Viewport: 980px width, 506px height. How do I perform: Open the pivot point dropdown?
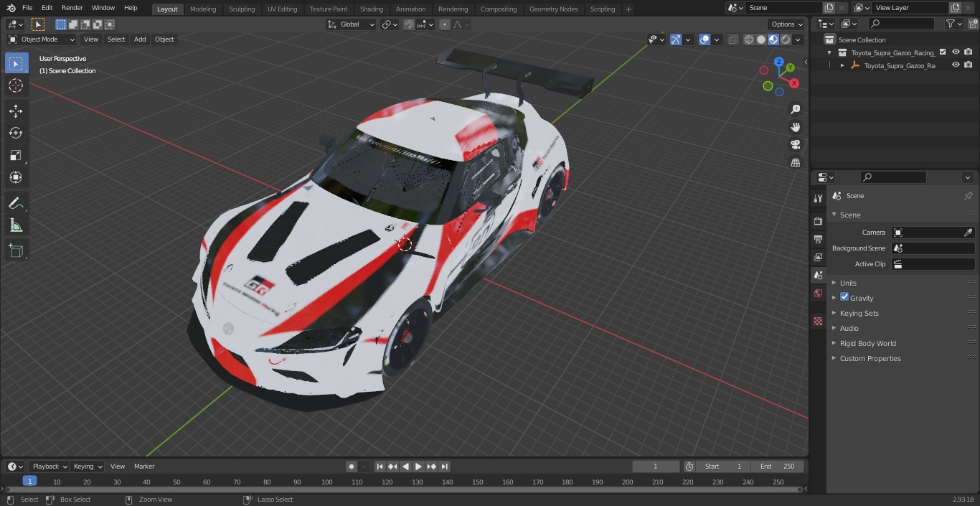[390, 24]
